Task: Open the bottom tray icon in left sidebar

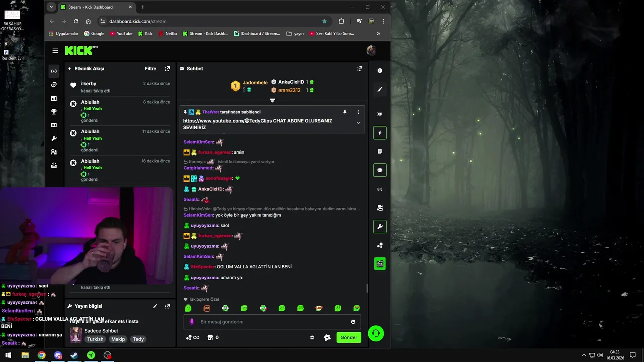Action: (54, 165)
